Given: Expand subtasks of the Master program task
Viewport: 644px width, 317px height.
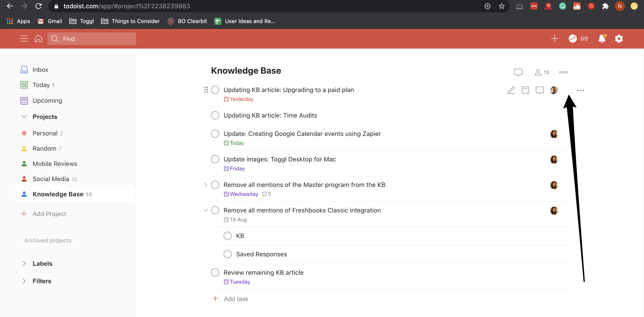Looking at the screenshot, I should coord(205,184).
